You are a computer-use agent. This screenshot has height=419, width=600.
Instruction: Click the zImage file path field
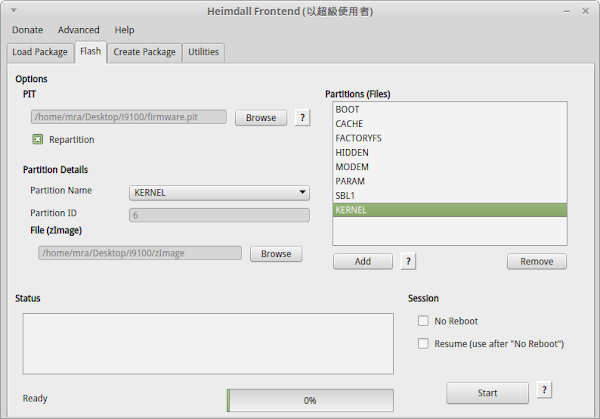click(140, 253)
